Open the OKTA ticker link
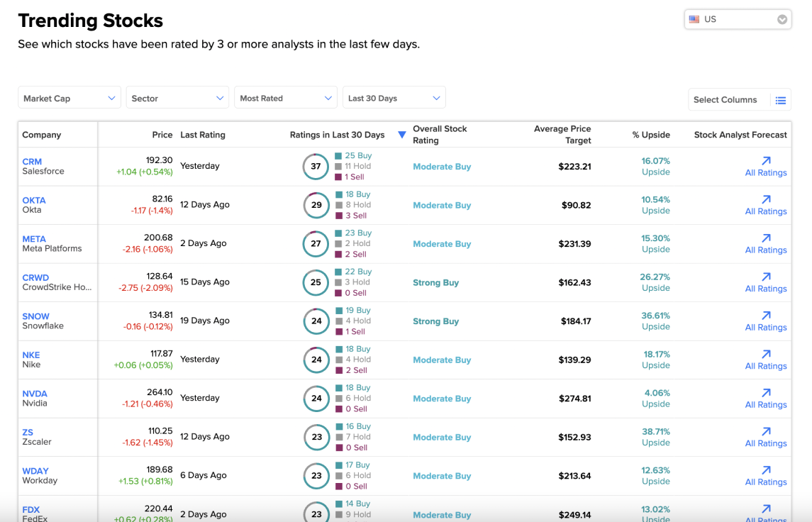 [x=34, y=201]
